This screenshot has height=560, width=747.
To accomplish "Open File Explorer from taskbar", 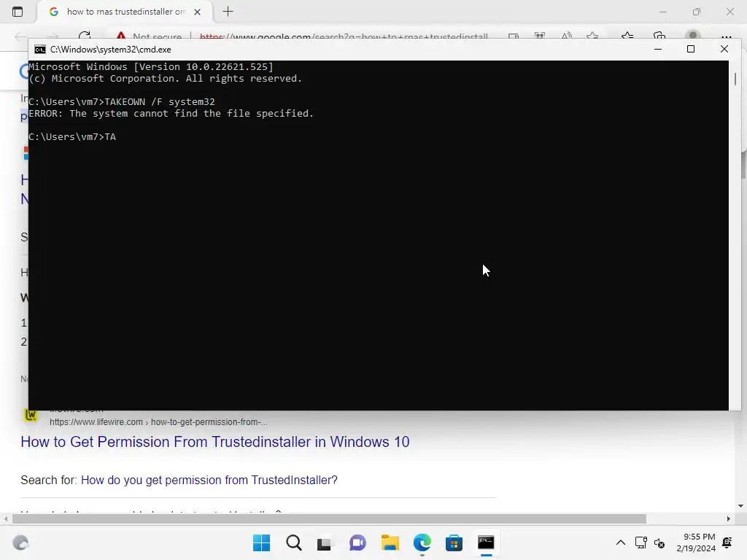I will [x=390, y=542].
